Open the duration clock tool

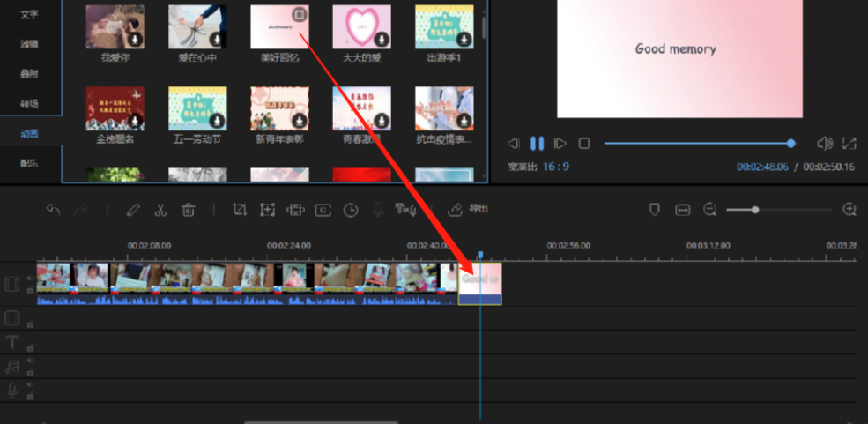point(351,210)
